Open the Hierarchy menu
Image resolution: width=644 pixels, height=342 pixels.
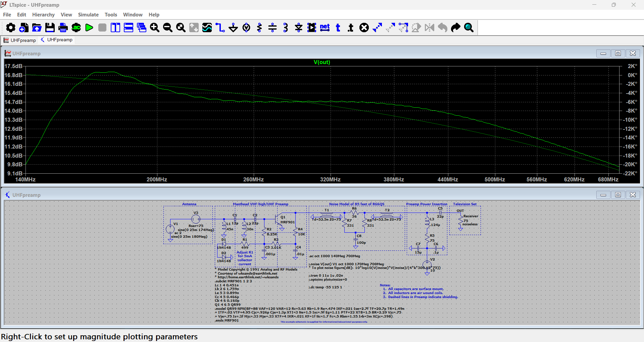tap(43, 15)
